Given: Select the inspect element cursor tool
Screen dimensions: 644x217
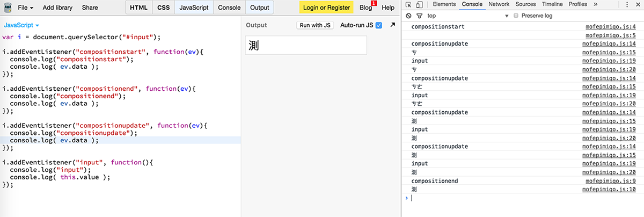Looking at the screenshot, I should tap(409, 4).
